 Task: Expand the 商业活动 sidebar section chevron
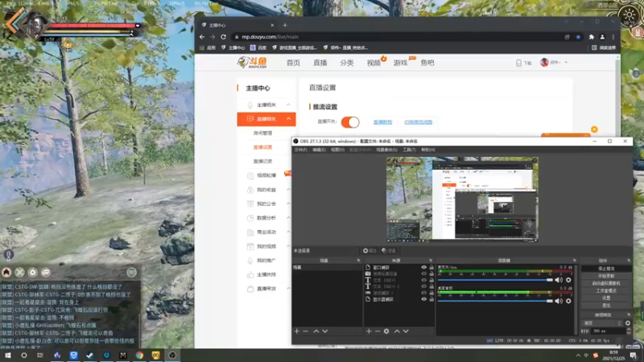coord(289,232)
